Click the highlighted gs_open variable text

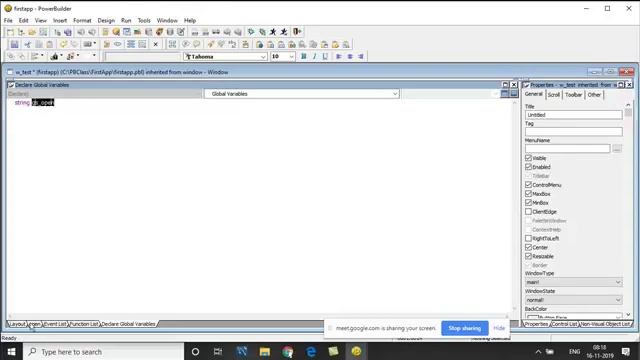tap(43, 102)
